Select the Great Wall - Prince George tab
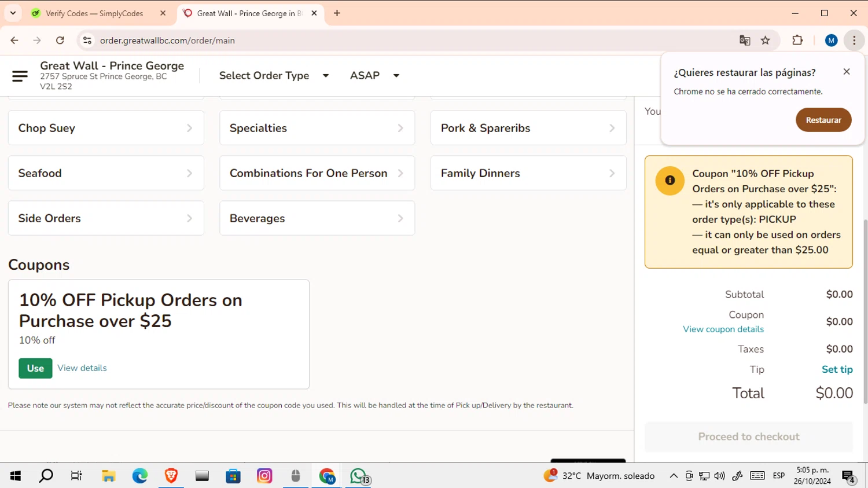The width and height of the screenshot is (868, 488). point(249,13)
